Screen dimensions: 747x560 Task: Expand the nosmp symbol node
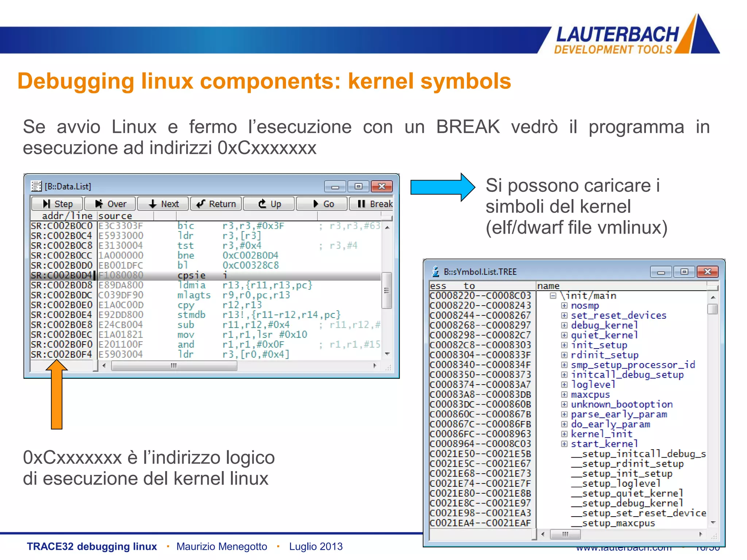[x=564, y=306]
